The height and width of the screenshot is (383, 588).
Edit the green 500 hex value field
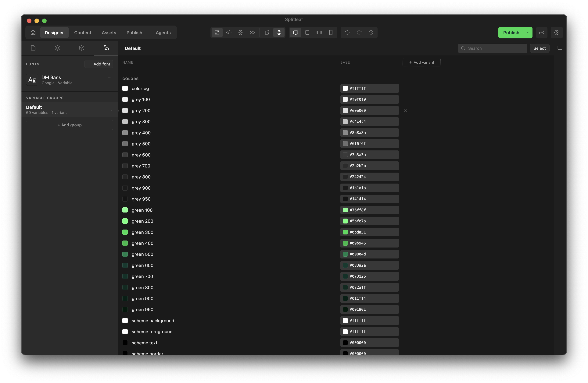click(x=370, y=254)
